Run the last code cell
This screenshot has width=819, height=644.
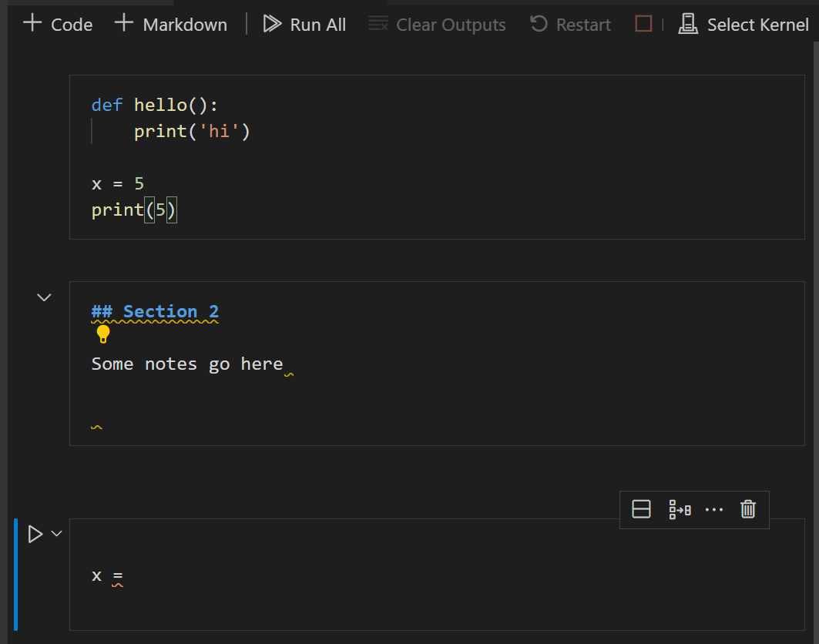[35, 534]
